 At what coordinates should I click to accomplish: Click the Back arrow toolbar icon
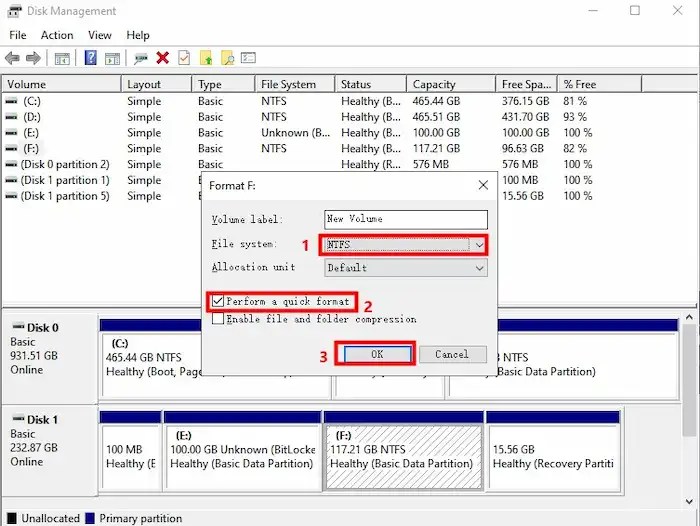click(12, 58)
